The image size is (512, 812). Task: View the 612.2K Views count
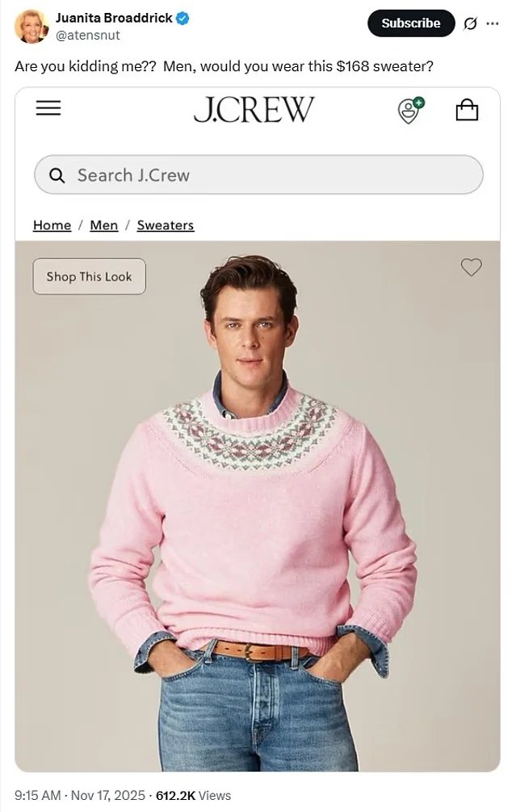[x=193, y=795]
